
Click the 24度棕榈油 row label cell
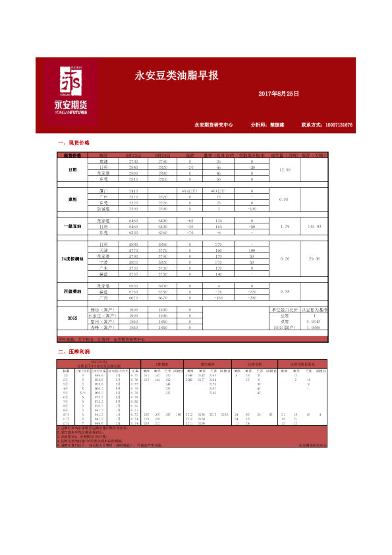72,259
